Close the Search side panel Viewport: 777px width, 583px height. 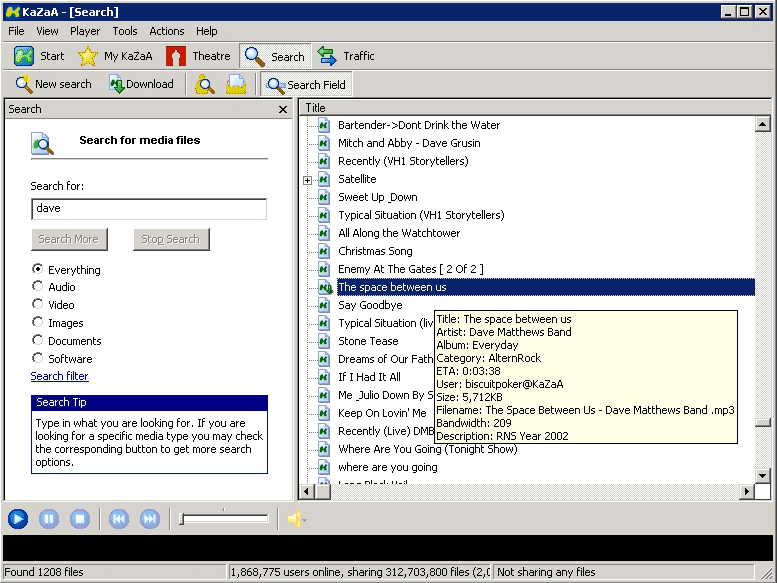point(283,109)
